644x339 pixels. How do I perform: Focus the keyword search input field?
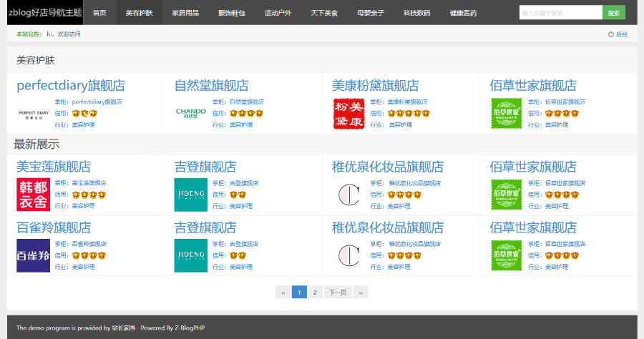click(x=560, y=13)
